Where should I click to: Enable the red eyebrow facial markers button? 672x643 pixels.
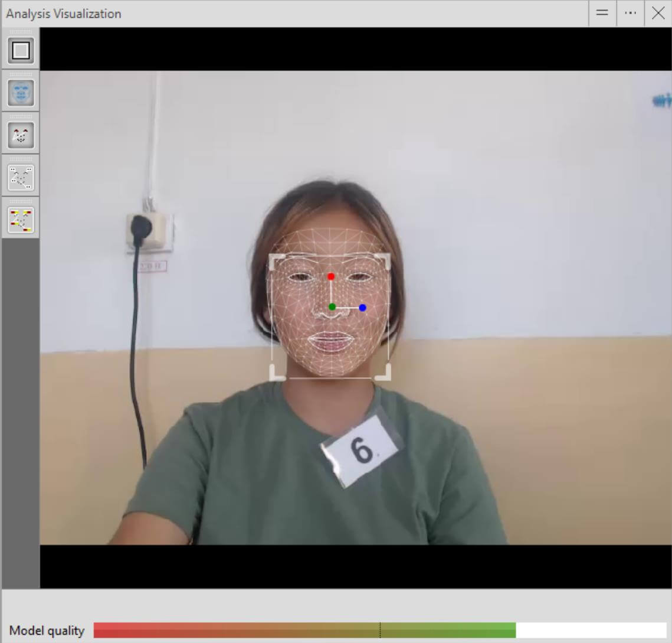pyautogui.click(x=21, y=135)
